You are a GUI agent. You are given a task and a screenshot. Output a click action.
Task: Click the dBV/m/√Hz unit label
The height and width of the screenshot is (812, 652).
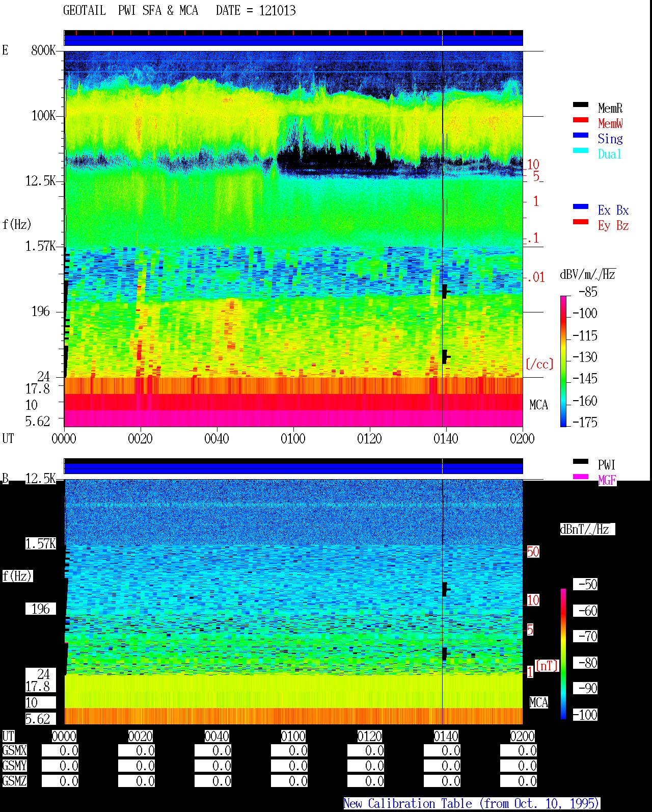coord(588,274)
